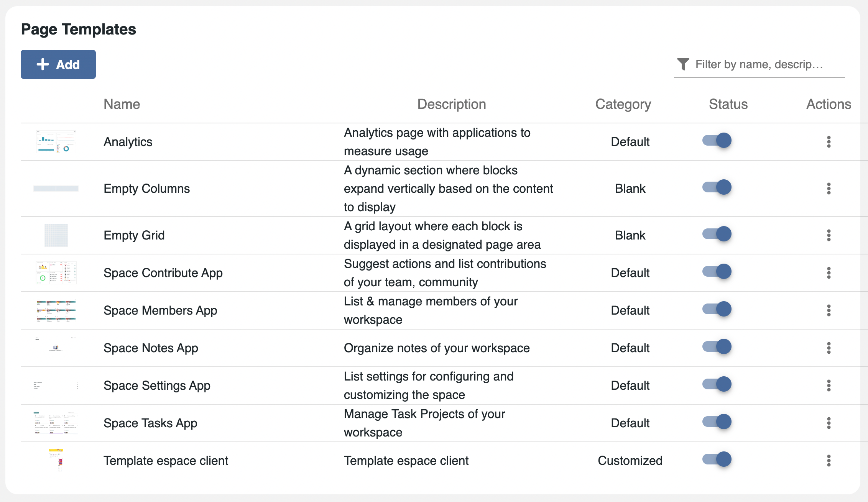Click the Add template button
This screenshot has width=868, height=502.
[x=58, y=64]
